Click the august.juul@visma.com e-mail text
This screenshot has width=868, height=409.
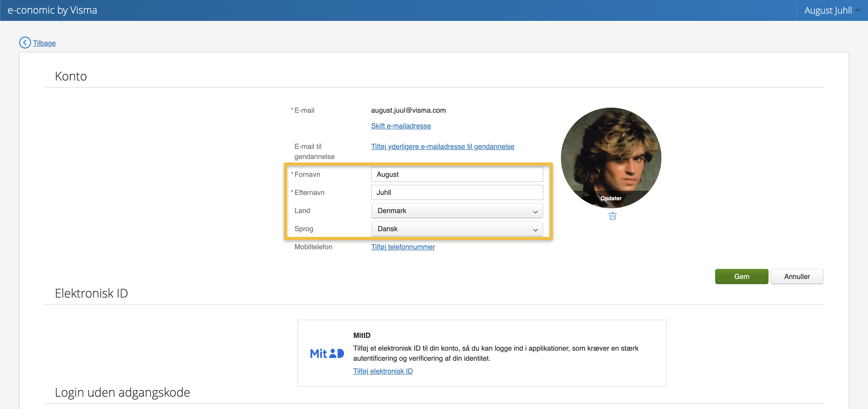click(408, 110)
